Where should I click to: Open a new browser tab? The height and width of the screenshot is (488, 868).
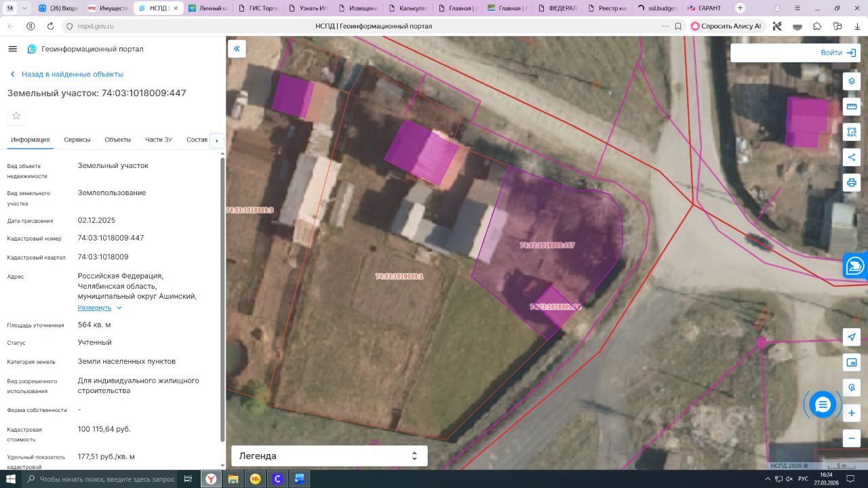(x=740, y=8)
